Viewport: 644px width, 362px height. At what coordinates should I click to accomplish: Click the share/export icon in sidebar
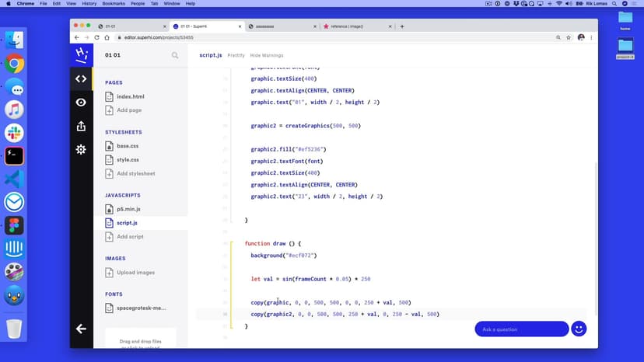81,126
